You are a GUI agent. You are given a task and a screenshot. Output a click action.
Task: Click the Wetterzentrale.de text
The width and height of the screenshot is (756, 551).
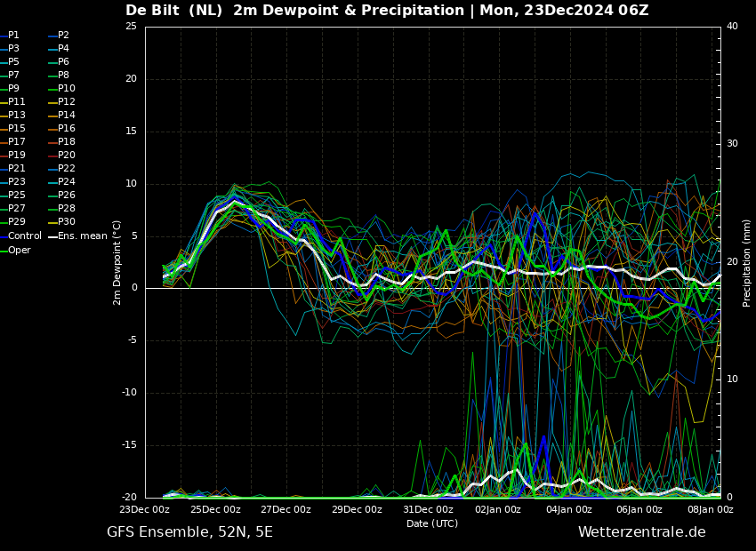(x=642, y=532)
